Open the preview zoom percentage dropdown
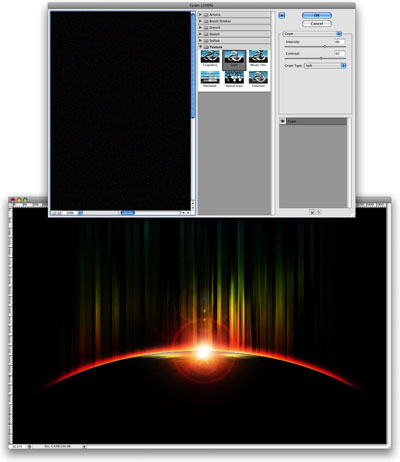The image size is (400, 462). point(80,213)
